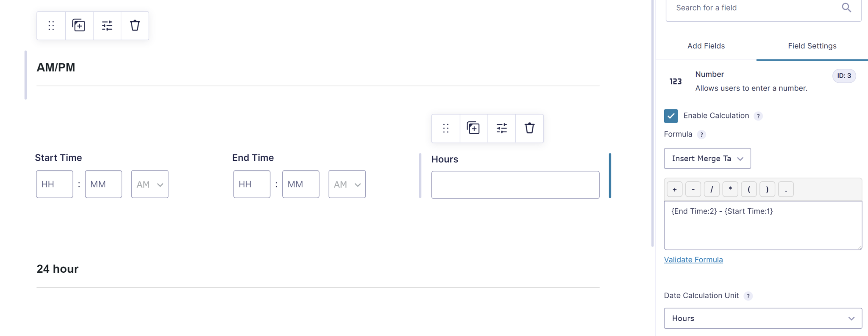Show help for the Formula setting
The image size is (868, 336).
[x=702, y=134]
